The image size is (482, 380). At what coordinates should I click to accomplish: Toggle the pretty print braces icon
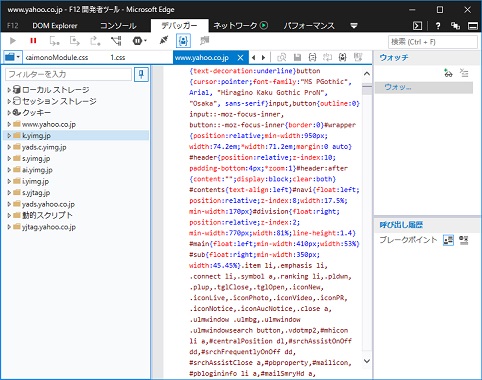312,57
